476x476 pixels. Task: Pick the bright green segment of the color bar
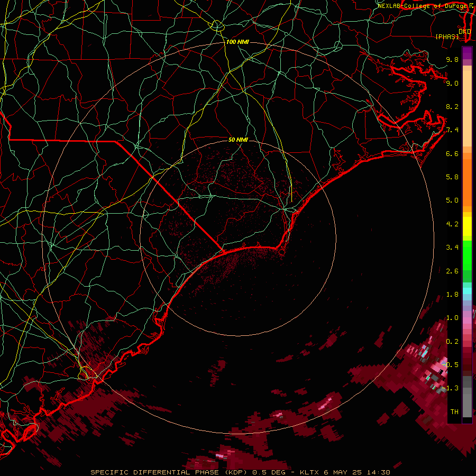point(467,255)
